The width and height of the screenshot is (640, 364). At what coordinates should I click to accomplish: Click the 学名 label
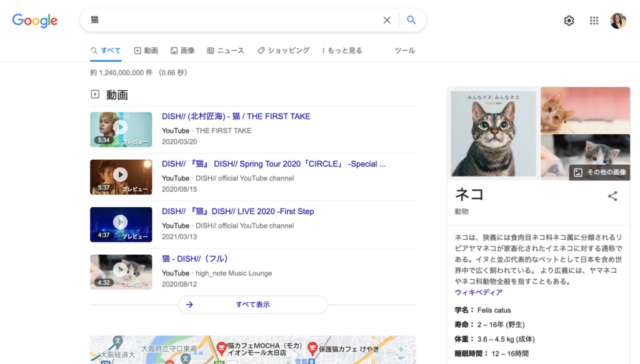click(x=464, y=310)
